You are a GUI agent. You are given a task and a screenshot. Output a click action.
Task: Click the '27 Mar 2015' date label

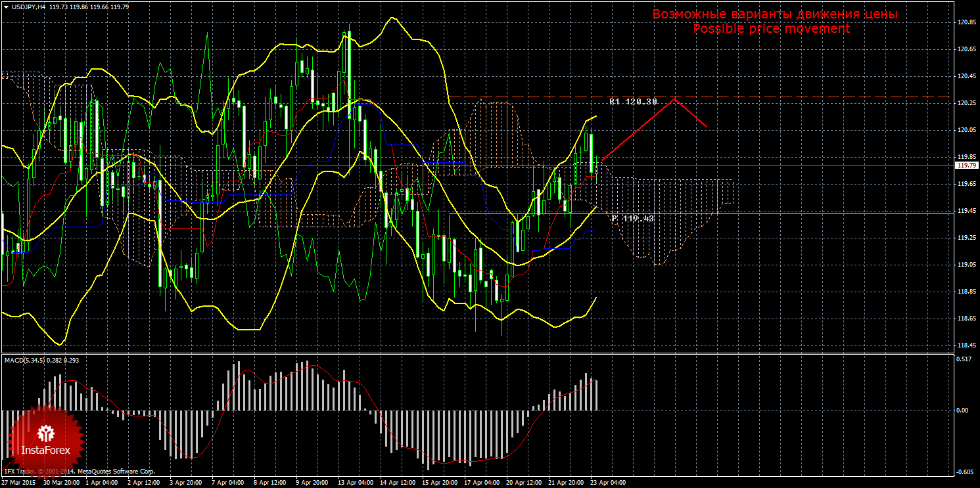pos(20,483)
